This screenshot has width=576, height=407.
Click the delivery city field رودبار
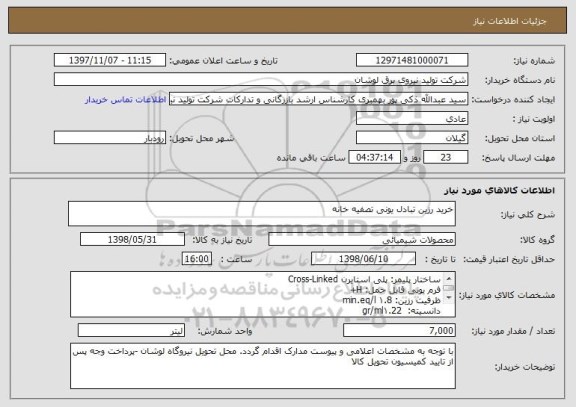click(x=110, y=138)
